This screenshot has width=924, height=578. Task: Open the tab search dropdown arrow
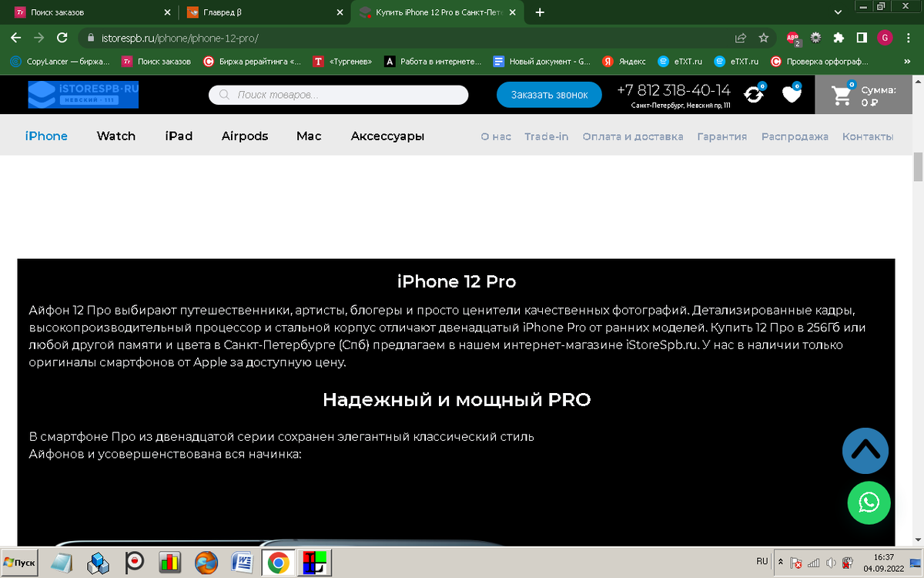[x=839, y=12]
